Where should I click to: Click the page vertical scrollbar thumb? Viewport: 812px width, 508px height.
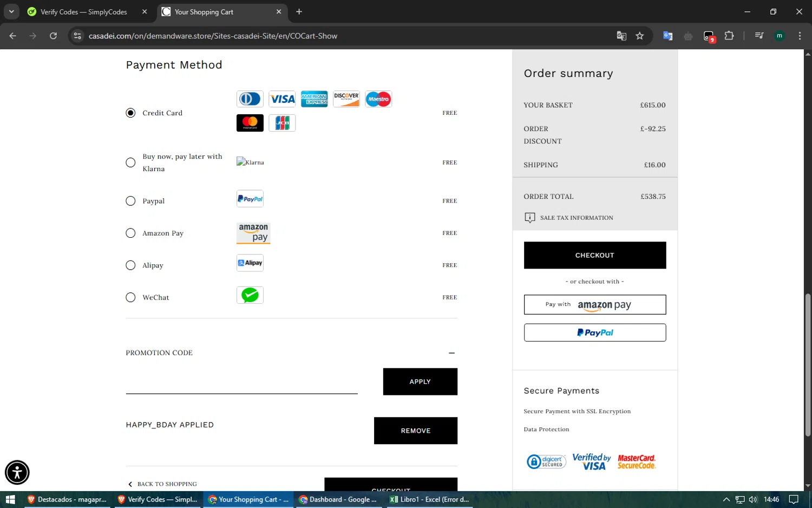point(808,365)
